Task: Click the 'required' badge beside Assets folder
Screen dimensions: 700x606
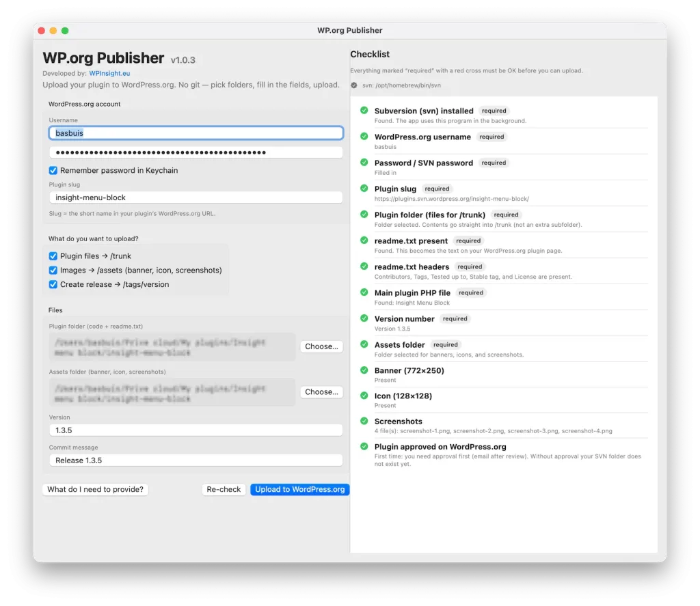Action: pos(445,344)
